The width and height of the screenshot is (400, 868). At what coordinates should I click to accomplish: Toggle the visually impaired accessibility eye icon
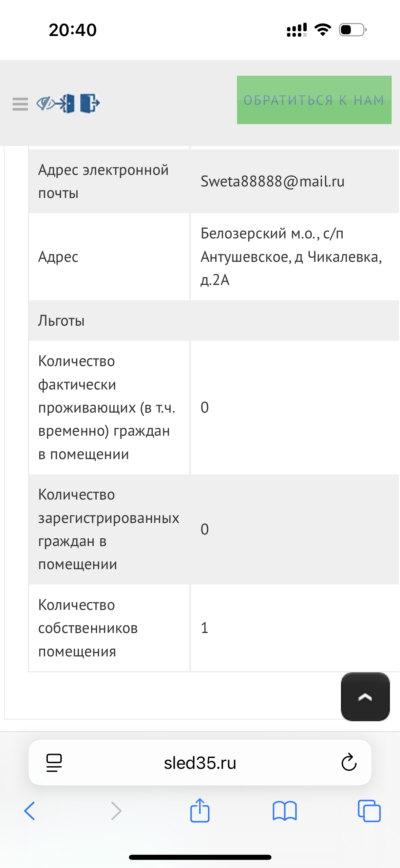coord(45,103)
